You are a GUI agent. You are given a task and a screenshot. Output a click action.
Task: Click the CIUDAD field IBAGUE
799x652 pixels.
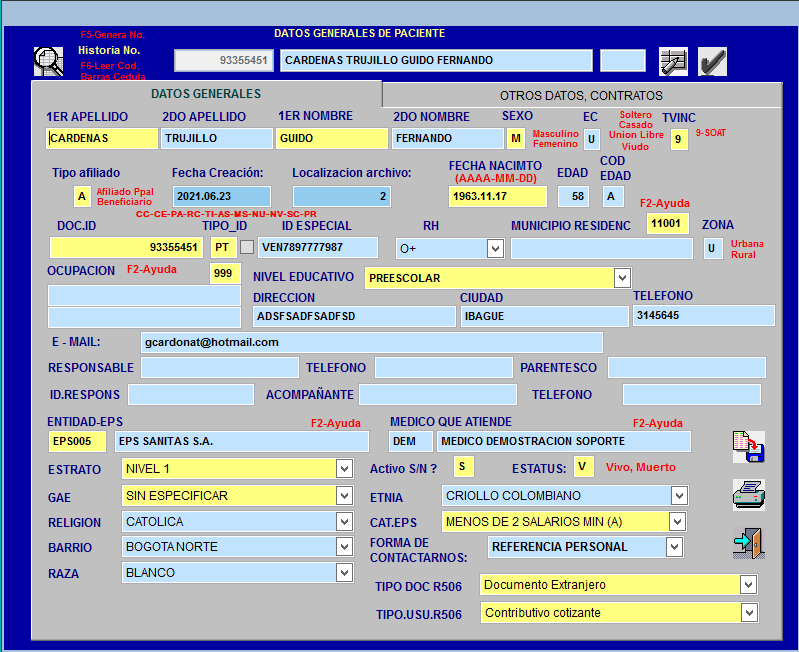pyautogui.click(x=544, y=316)
